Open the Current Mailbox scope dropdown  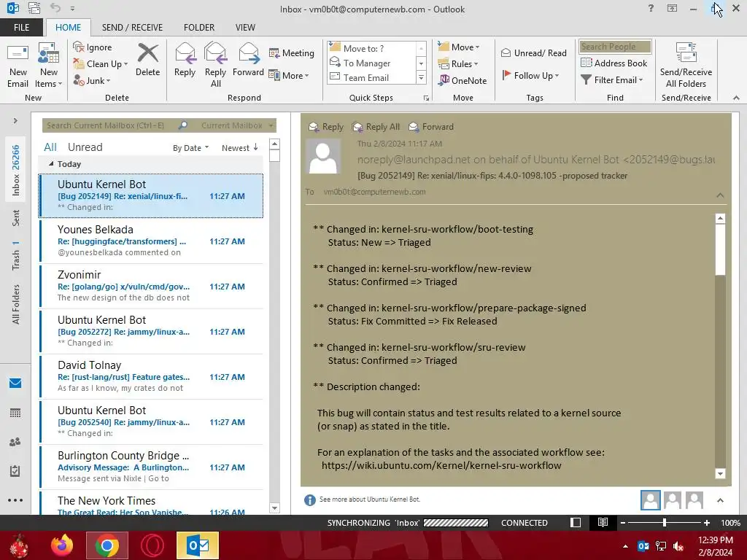(237, 125)
